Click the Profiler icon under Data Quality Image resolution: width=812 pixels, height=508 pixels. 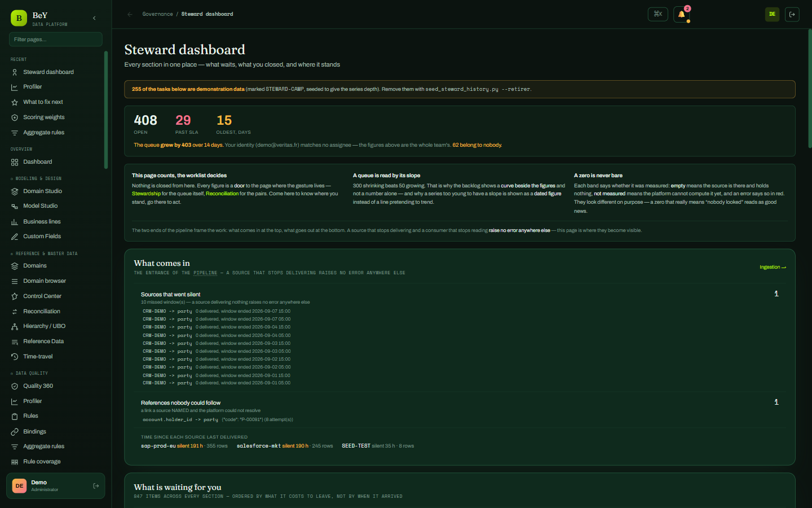15,401
